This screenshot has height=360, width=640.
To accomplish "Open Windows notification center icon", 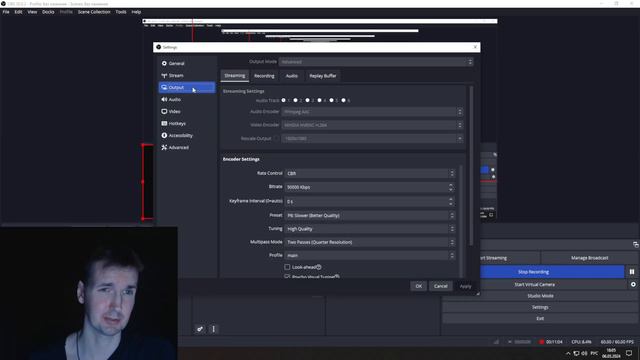I will 629,353.
